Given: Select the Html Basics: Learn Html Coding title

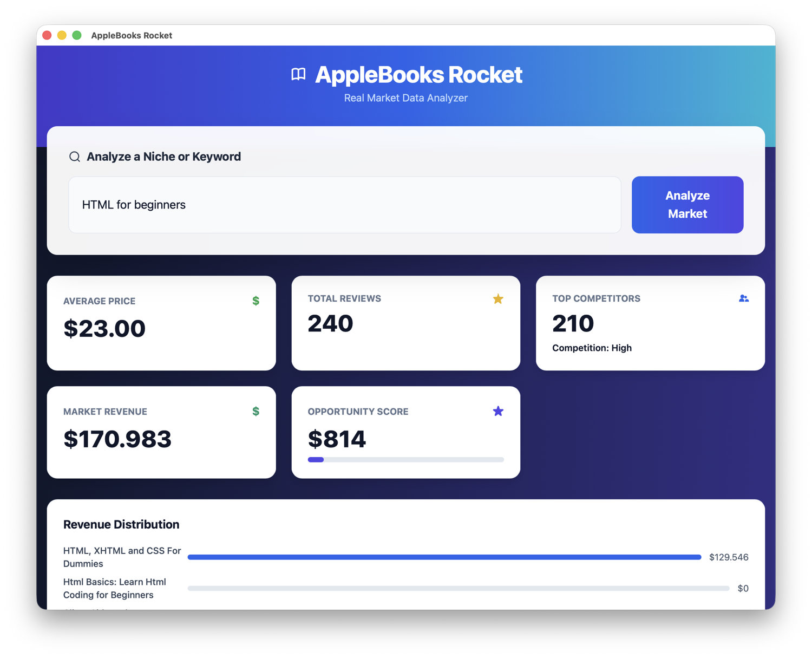Looking at the screenshot, I should [115, 588].
